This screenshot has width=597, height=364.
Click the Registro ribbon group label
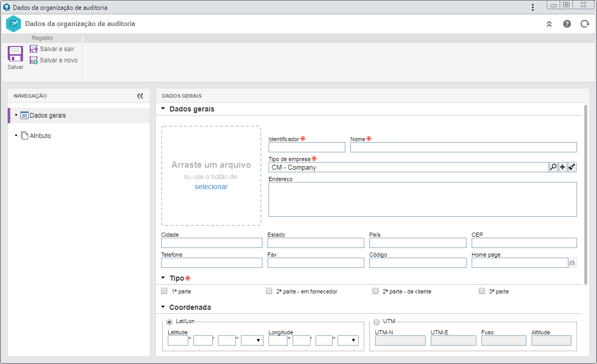42,38
